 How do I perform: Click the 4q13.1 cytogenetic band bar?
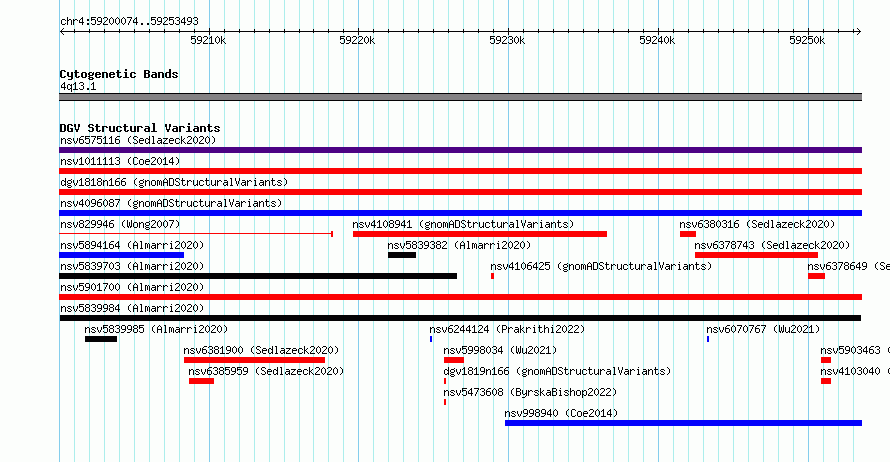(460, 97)
